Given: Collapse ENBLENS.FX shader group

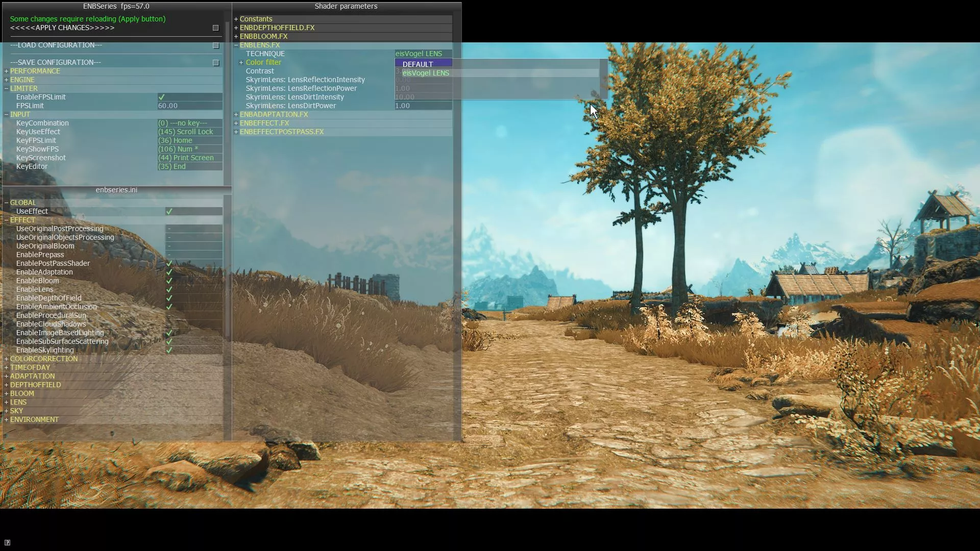Looking at the screenshot, I should click(236, 45).
